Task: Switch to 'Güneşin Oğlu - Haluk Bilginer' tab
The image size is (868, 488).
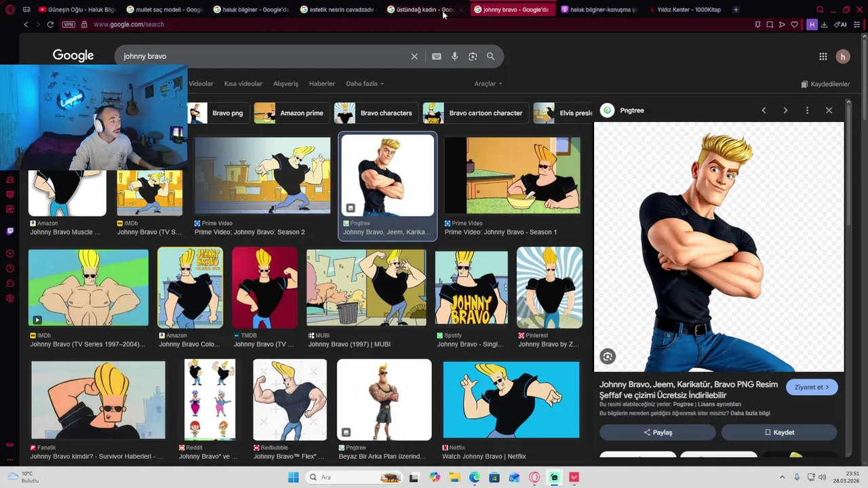Action: click(77, 9)
